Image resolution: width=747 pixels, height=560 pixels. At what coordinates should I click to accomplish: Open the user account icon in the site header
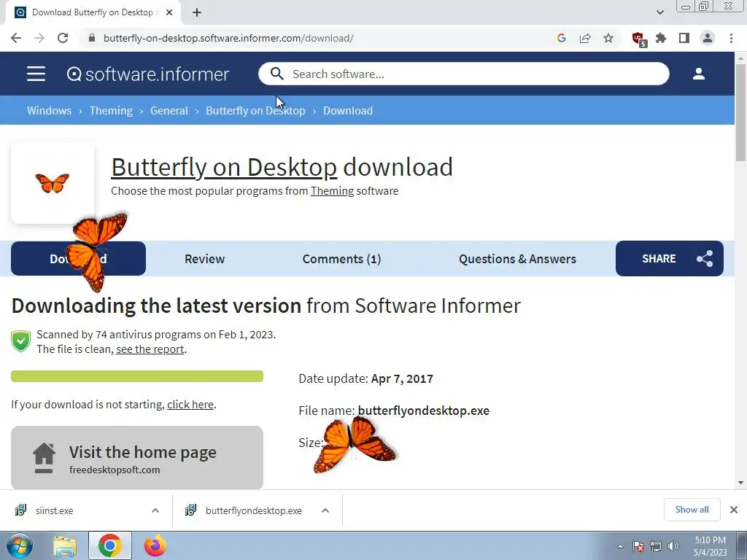(x=699, y=74)
